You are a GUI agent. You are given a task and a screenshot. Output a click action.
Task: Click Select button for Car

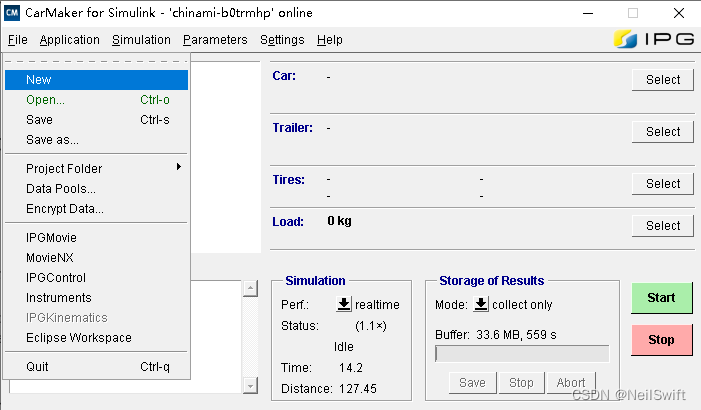[663, 80]
